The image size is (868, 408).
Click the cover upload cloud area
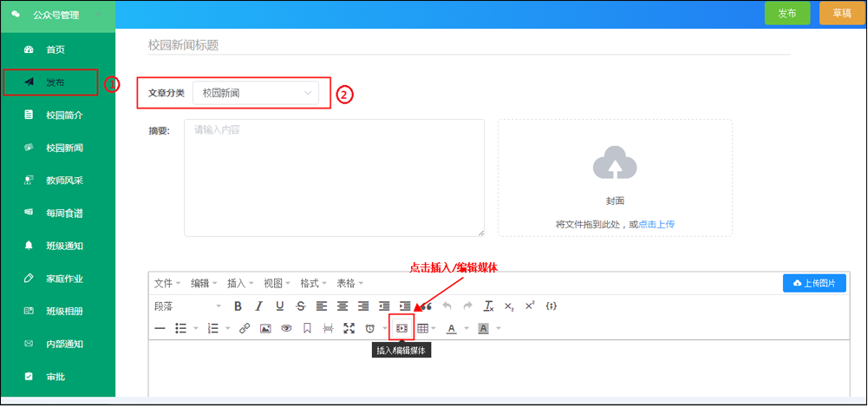615,178
